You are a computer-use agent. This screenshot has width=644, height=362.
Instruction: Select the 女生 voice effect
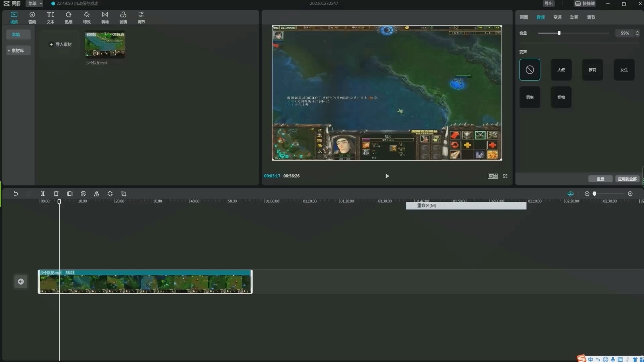coord(624,70)
